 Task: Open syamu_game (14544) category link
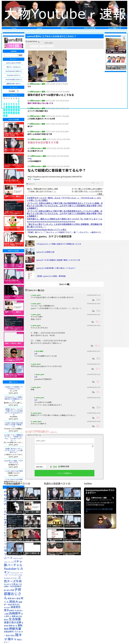[x=14, y=63]
